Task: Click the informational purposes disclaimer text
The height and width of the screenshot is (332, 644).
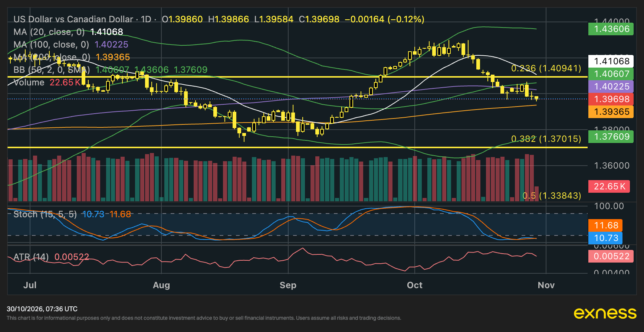Action: [x=204, y=318]
